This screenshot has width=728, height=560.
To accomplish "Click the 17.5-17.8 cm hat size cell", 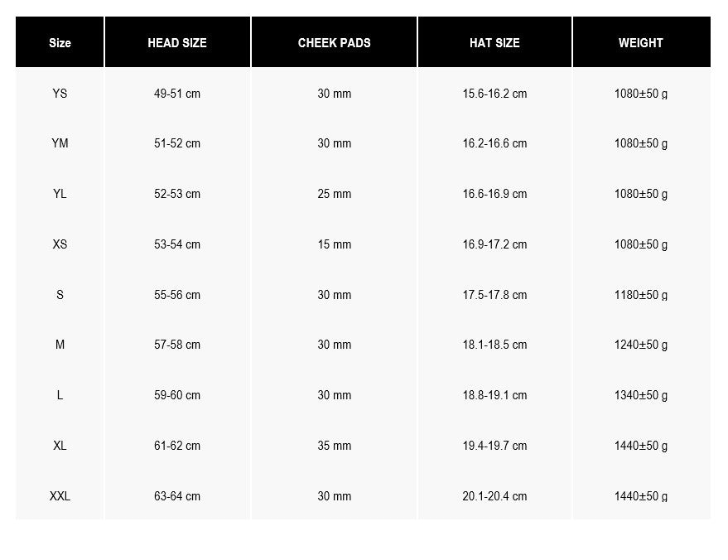I will (494, 295).
